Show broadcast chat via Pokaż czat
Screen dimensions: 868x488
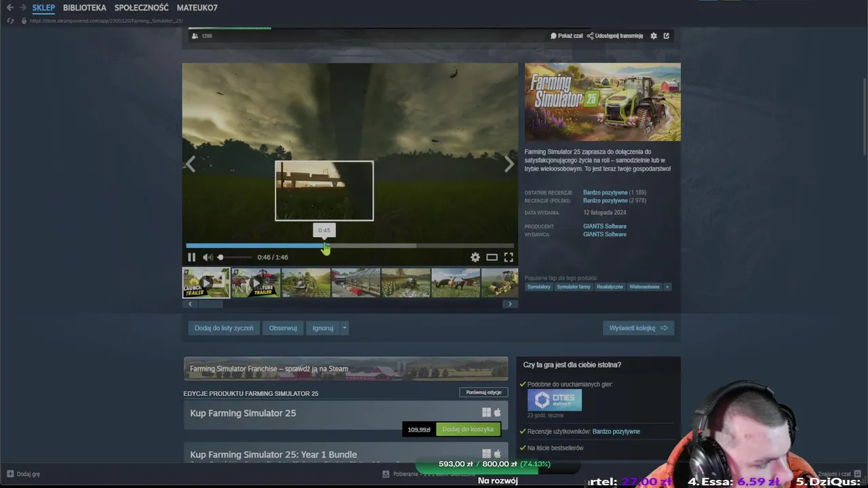566,36
